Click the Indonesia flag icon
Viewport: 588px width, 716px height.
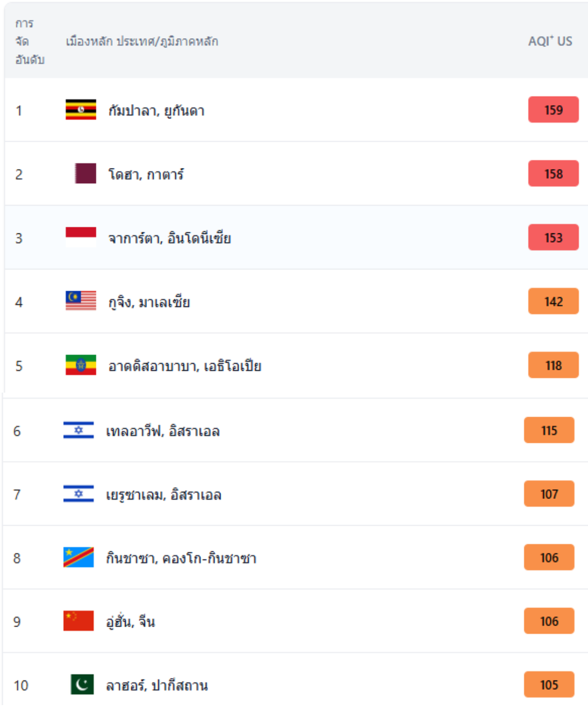click(x=81, y=237)
